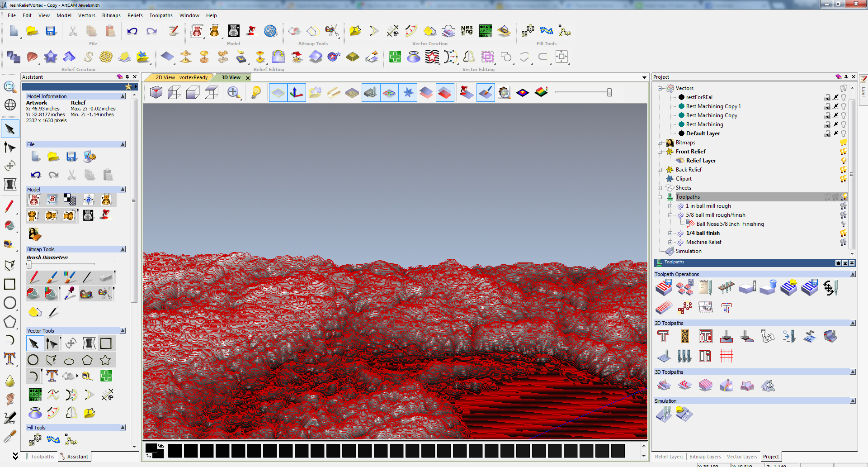Open the Toolpaths menu
Image resolution: width=868 pixels, height=467 pixels.
[161, 15]
